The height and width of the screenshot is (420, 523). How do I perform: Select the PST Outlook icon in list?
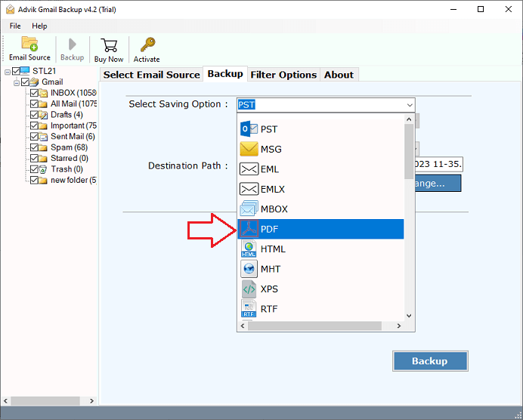point(249,129)
